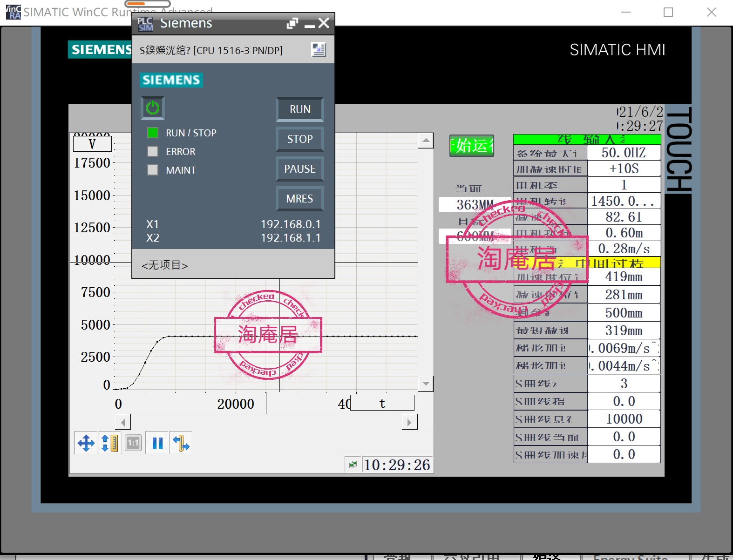Screen dimensions: 733x560
Task: Click the t axis label box
Action: coord(382,403)
